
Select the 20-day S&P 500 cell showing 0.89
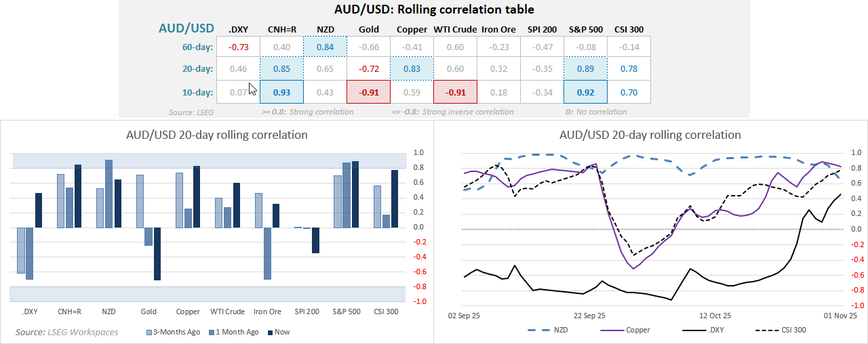(585, 69)
